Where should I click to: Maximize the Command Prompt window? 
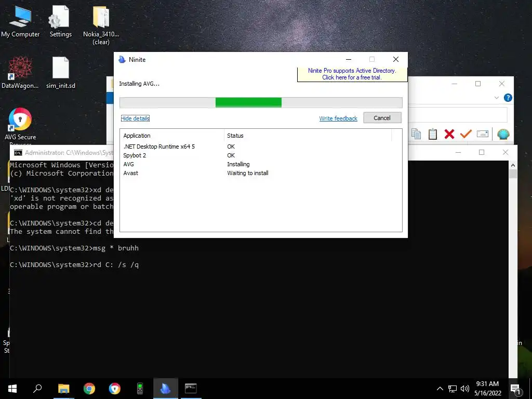pyautogui.click(x=482, y=152)
